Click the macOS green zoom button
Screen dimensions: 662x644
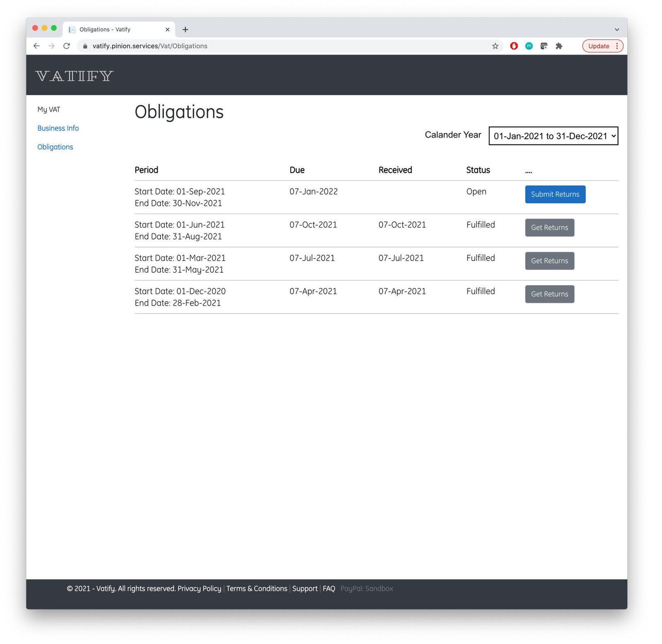54,28
